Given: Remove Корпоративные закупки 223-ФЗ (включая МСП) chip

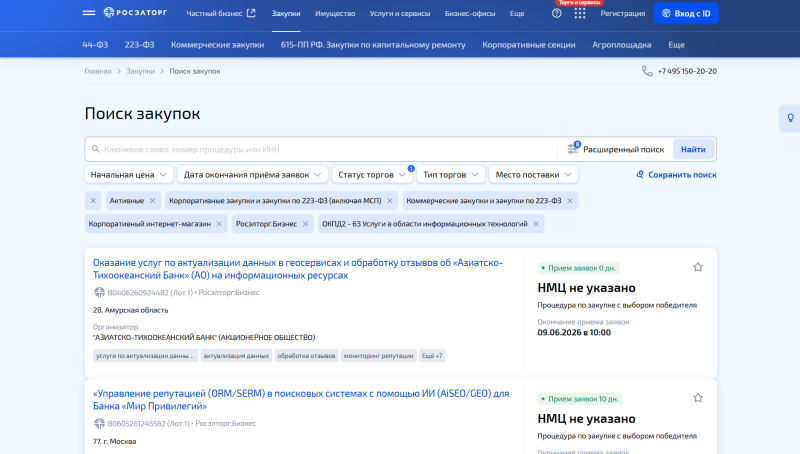Looking at the screenshot, I should coord(390,201).
